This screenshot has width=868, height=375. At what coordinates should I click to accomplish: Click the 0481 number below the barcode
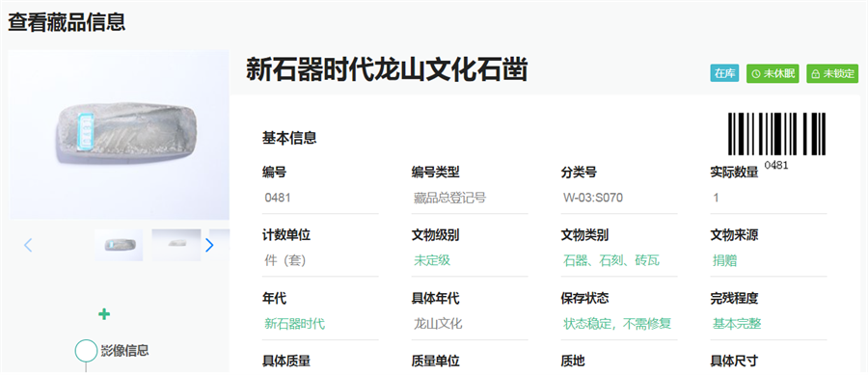pyautogui.click(x=776, y=165)
